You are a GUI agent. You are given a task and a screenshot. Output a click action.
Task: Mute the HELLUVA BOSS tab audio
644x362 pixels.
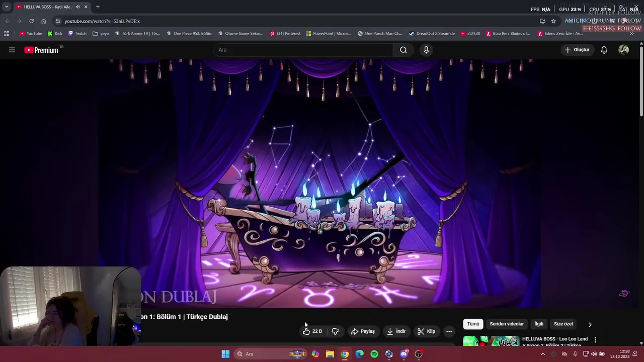[x=77, y=7]
